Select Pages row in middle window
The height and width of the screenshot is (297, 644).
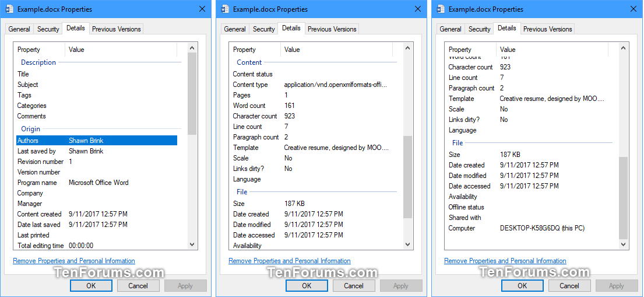click(x=312, y=95)
